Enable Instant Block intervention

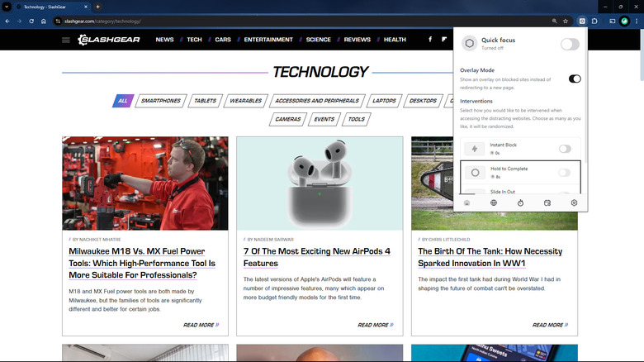coord(565,149)
